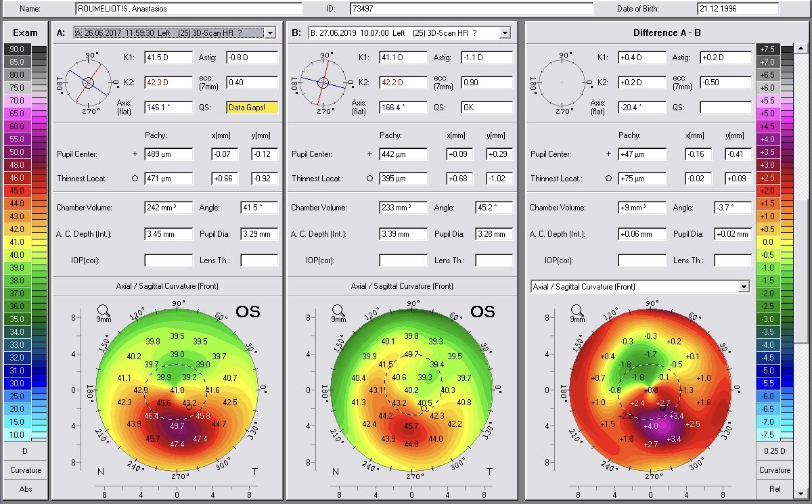Click the 49.7 value on map A
812x504 pixels.
point(177,426)
